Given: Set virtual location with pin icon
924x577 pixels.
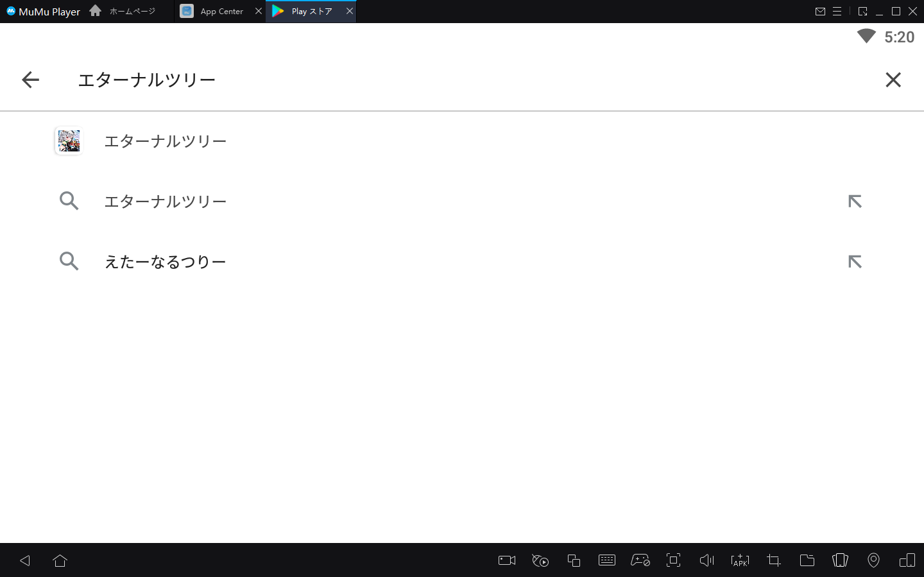Looking at the screenshot, I should coord(873,560).
